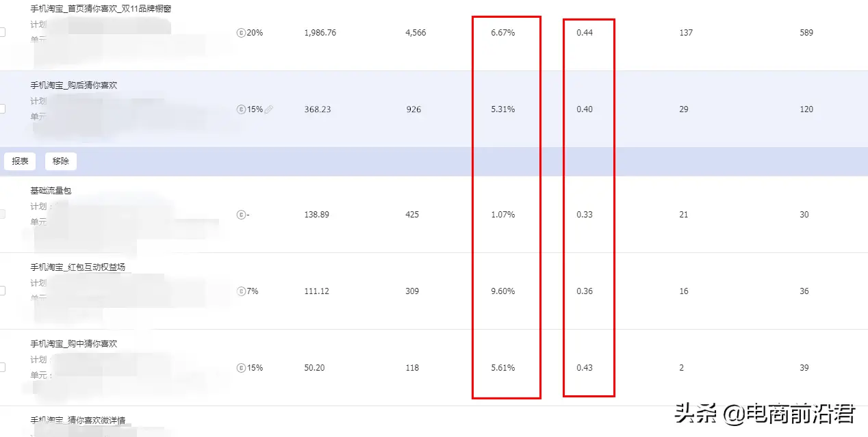
Task: Click the premium icon next to 7%
Action: tap(241, 291)
